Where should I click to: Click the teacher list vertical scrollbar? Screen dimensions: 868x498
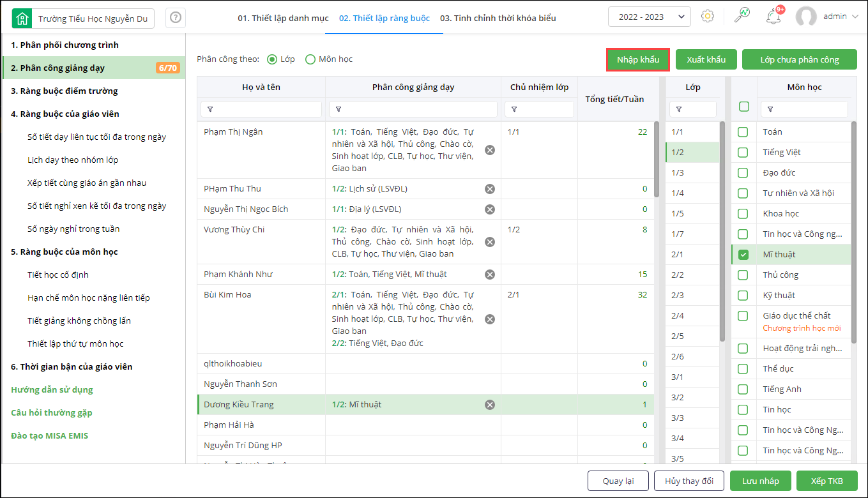tap(657, 153)
